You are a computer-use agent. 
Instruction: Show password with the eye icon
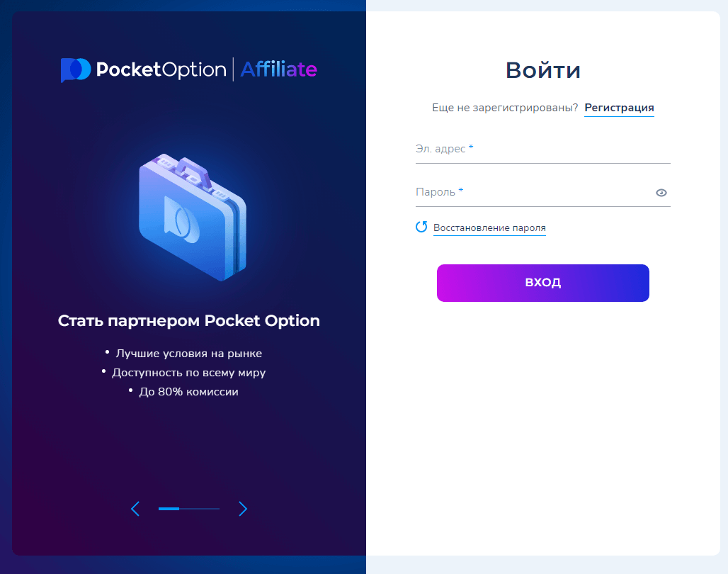[x=661, y=192]
